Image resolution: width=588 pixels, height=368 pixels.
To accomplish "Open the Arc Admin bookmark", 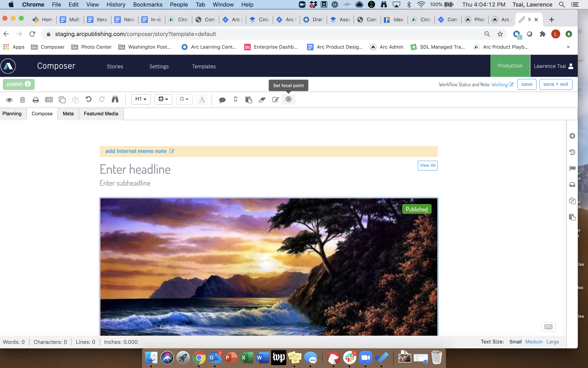I will click(386, 47).
